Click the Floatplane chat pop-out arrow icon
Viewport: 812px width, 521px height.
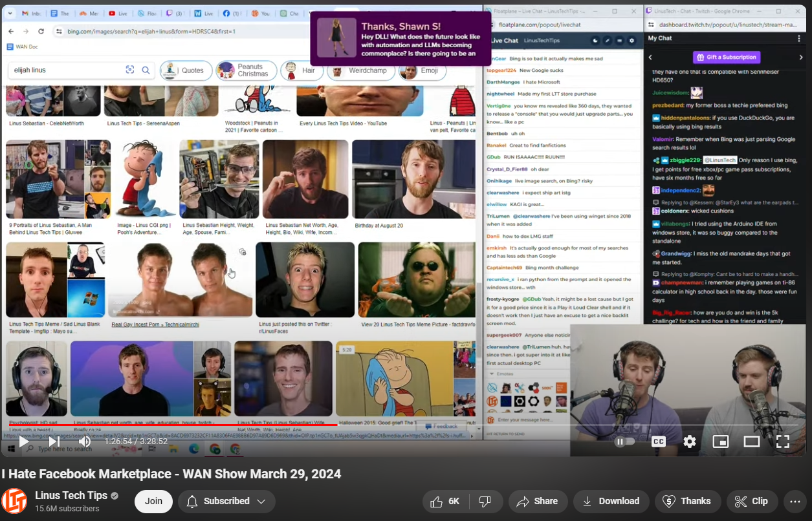click(x=608, y=40)
